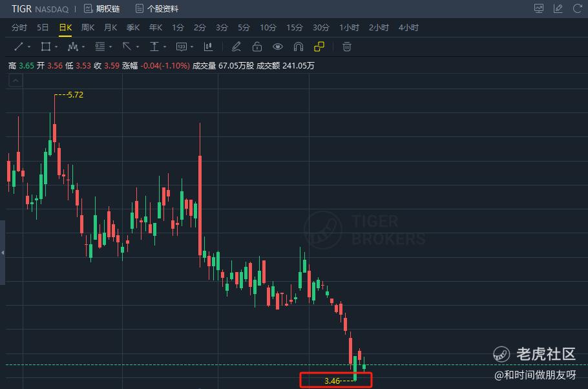588x389 pixels.
Task: Select the rectangle shape tool
Action: (46, 47)
